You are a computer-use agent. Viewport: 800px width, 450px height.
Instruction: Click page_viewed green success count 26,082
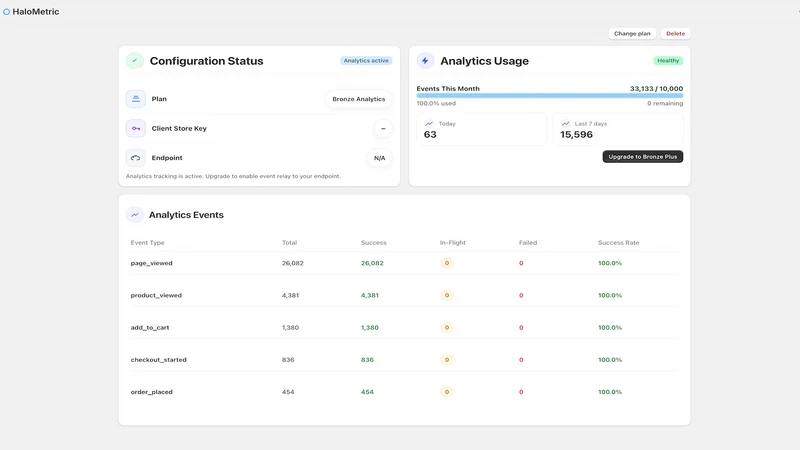(x=372, y=263)
